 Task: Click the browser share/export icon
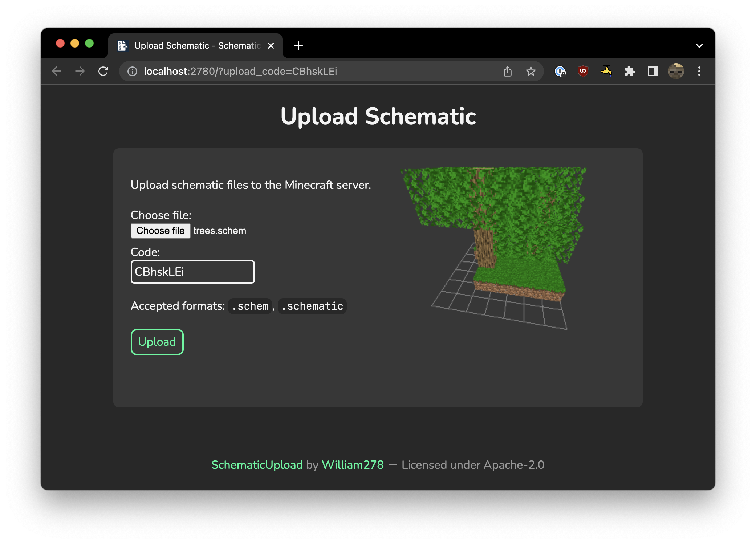pyautogui.click(x=508, y=72)
